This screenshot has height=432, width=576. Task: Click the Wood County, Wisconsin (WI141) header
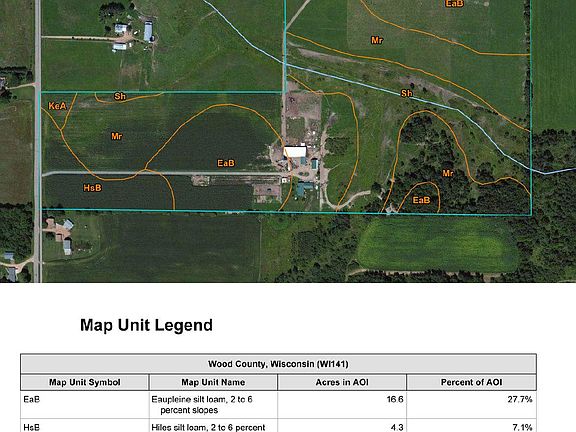pyautogui.click(x=278, y=364)
